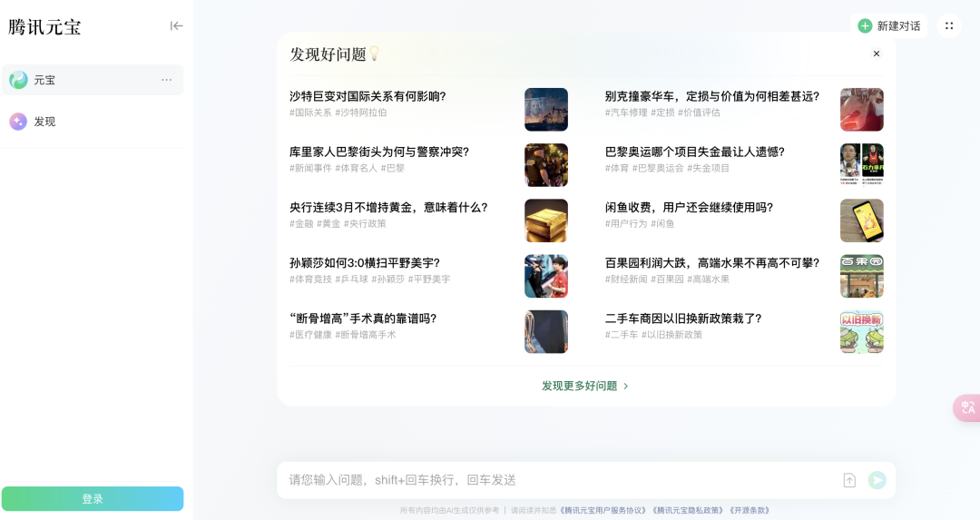980x520 pixels.
Task: Open question 孙颖莎如何3:0横扫平野美宇?
Action: tap(365, 263)
